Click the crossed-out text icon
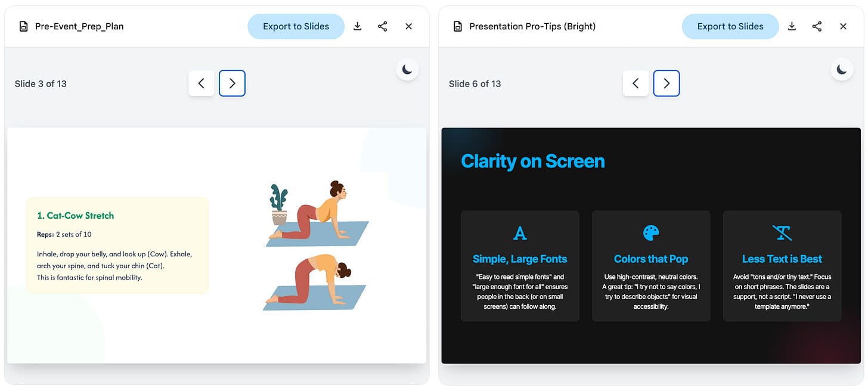 782,233
